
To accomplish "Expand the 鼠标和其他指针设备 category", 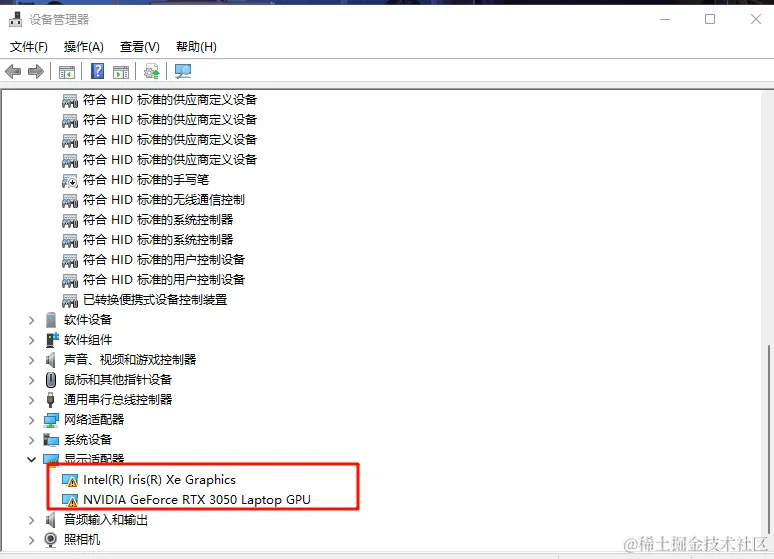I will [32, 380].
